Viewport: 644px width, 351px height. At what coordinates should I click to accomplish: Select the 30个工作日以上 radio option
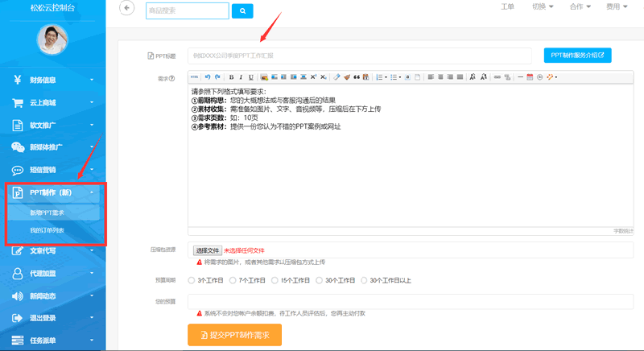364,280
